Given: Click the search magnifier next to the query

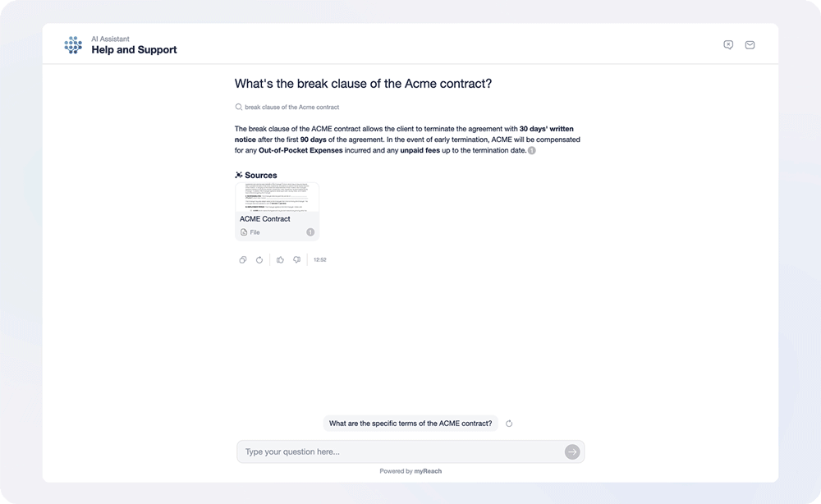Looking at the screenshot, I should pyautogui.click(x=237, y=106).
